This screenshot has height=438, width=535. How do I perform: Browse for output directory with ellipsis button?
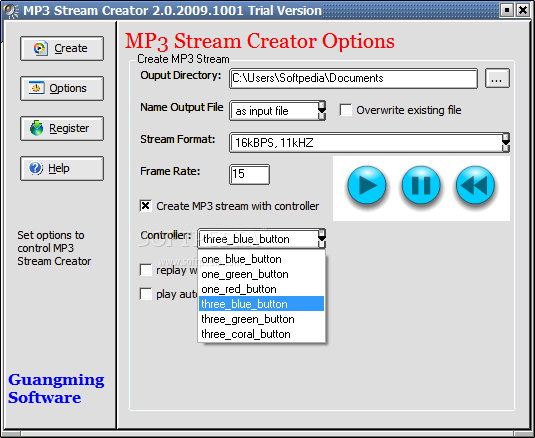coord(497,78)
